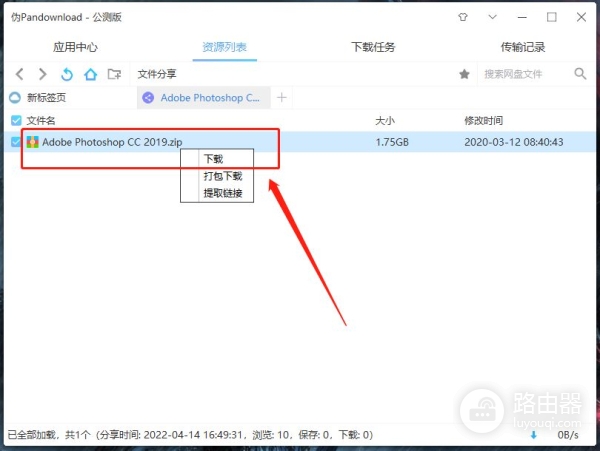The image size is (600, 451).
Task: Select the Adobe Photoshop CC 2019.zip file name
Action: pyautogui.click(x=112, y=142)
